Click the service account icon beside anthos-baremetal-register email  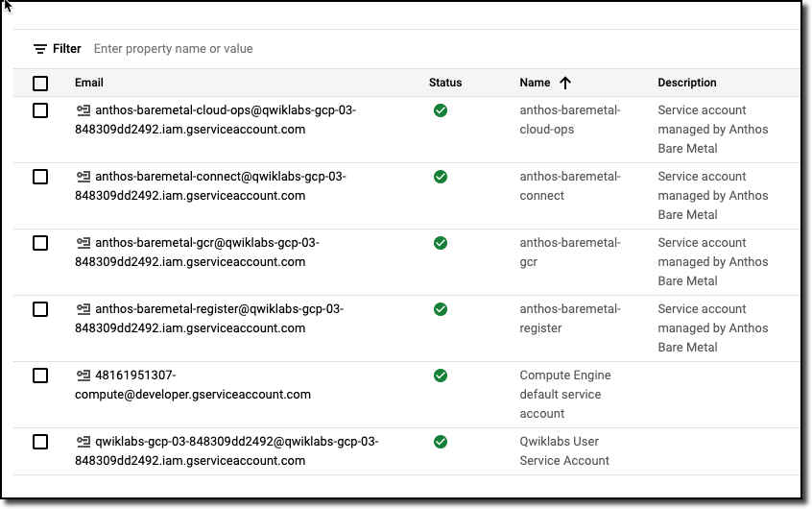click(x=84, y=309)
